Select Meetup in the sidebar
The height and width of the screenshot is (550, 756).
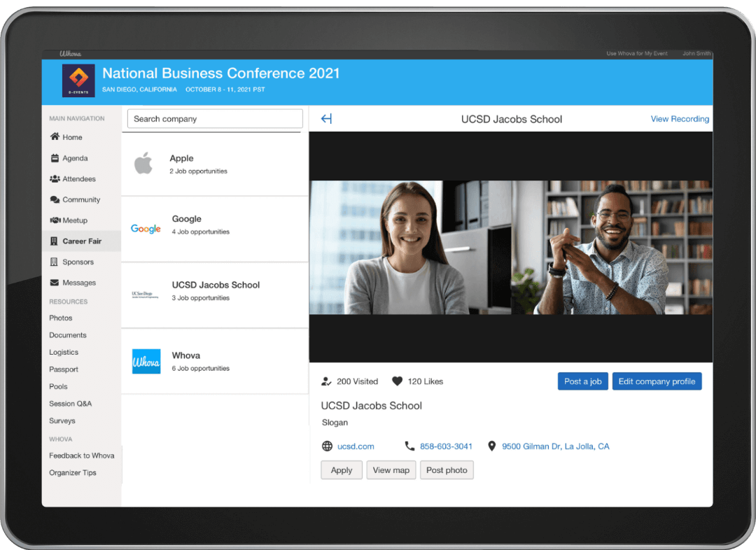[81, 220]
